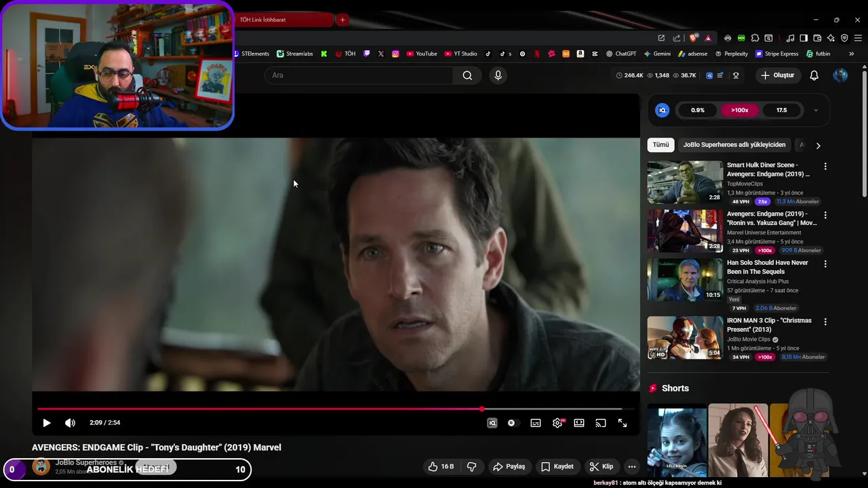Viewport: 868px width, 488px height.
Task: Start voice search with microphone icon
Action: (498, 75)
